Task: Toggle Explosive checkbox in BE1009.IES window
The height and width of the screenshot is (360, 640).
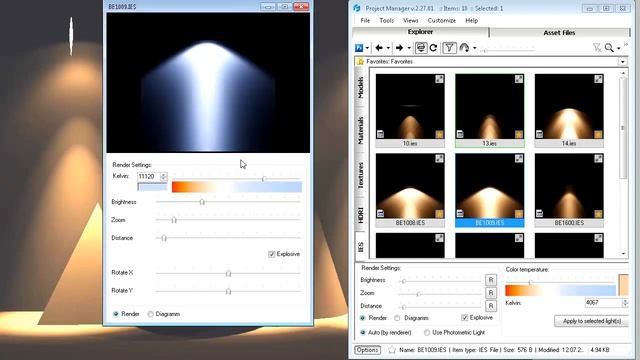Action: (x=271, y=254)
